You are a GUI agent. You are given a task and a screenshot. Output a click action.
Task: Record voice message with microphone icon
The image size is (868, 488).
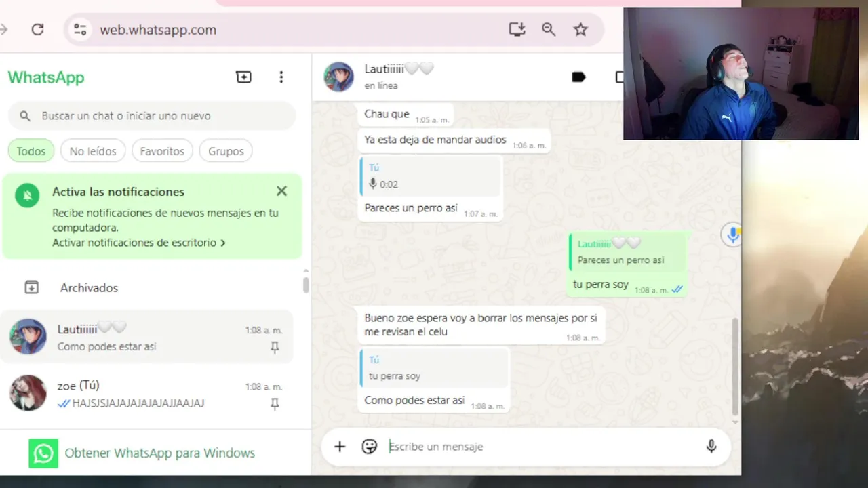coord(711,446)
